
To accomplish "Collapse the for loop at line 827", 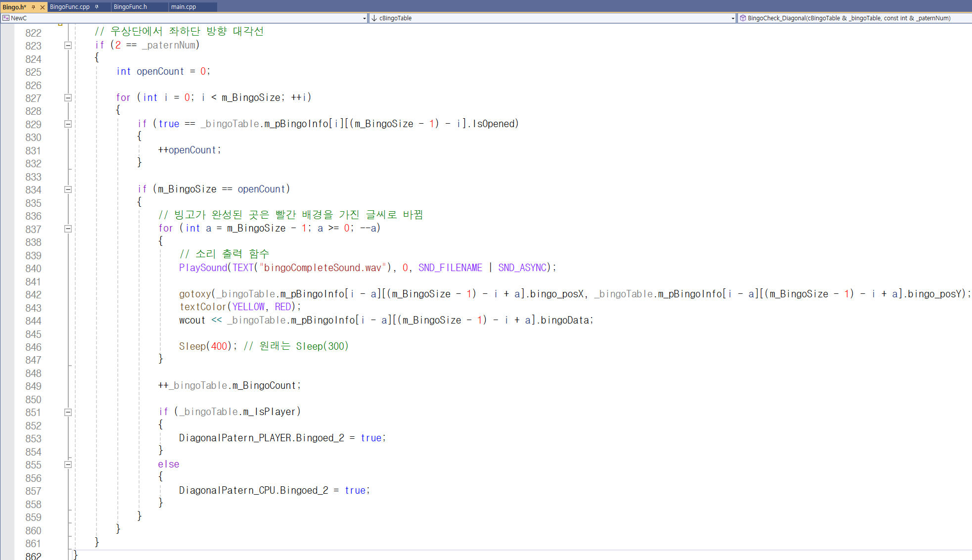I will click(x=68, y=97).
